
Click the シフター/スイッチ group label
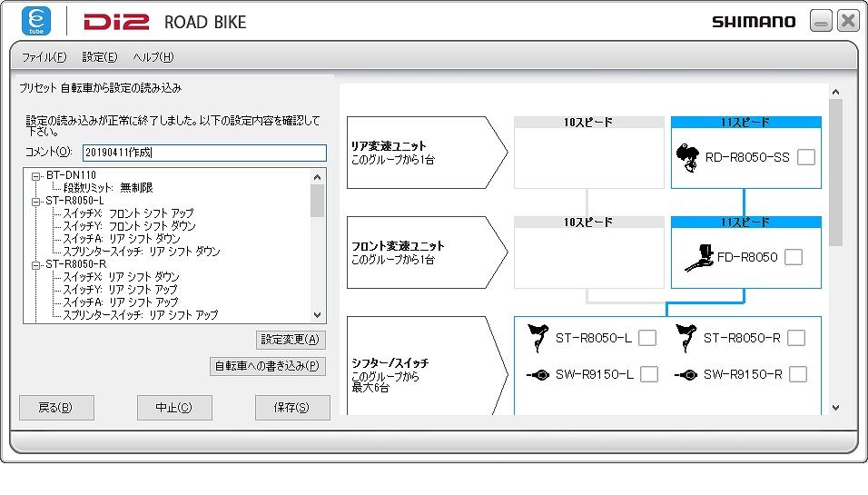point(390,363)
